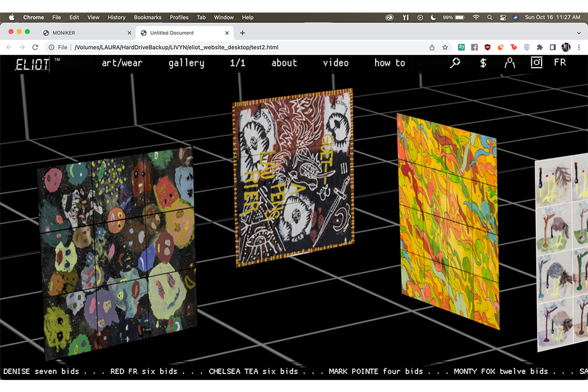Reload the page with refresh button
This screenshot has width=588, height=392.
point(35,47)
